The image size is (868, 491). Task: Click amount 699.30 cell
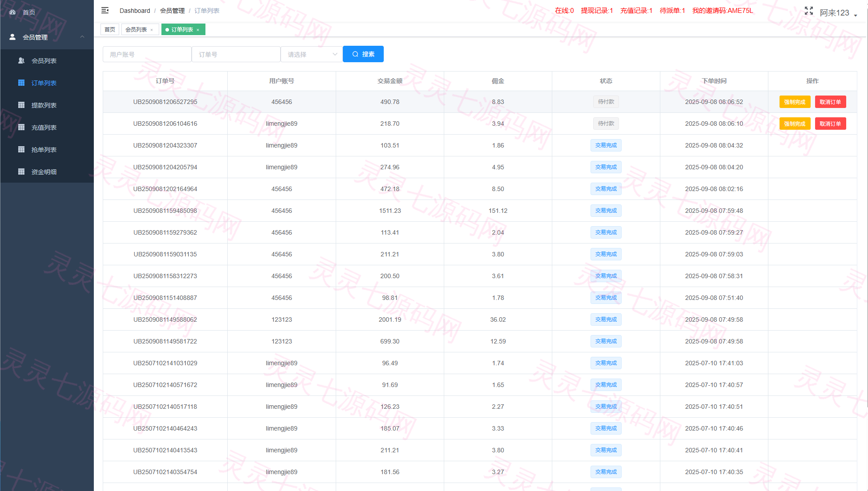(x=390, y=341)
